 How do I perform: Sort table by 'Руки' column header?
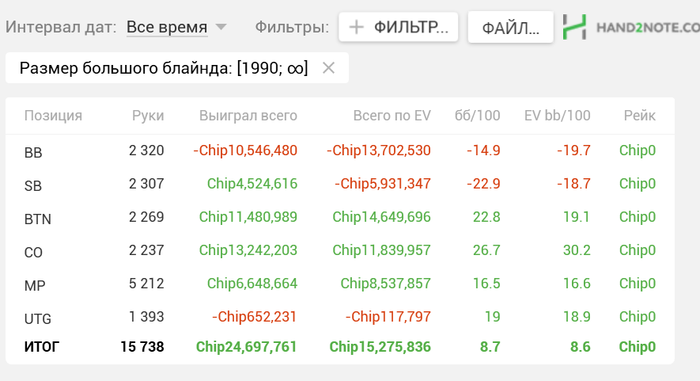[148, 116]
